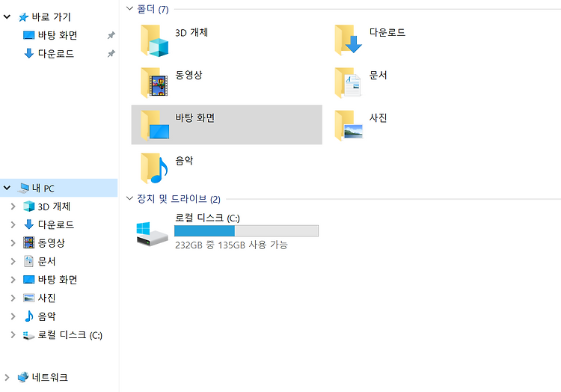This screenshot has width=561, height=392.
Task: Expand the 네트워크 tree node
Action: pos(7,377)
